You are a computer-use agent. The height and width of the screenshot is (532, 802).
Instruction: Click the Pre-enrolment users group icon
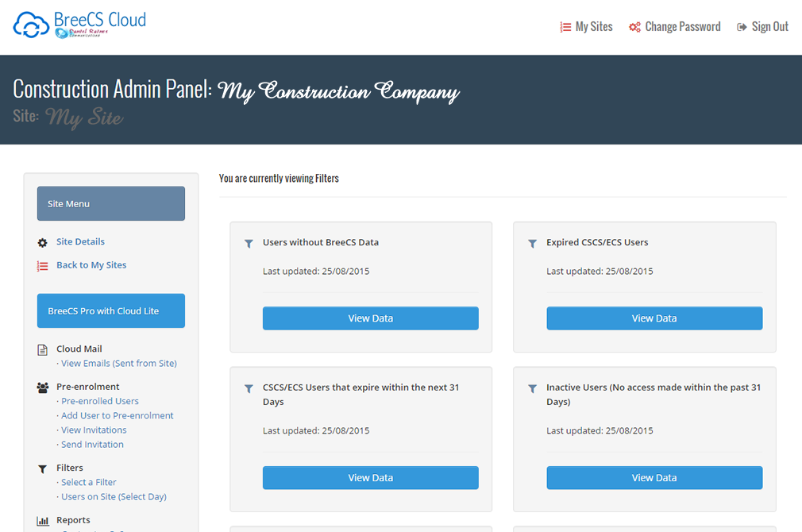(x=43, y=387)
